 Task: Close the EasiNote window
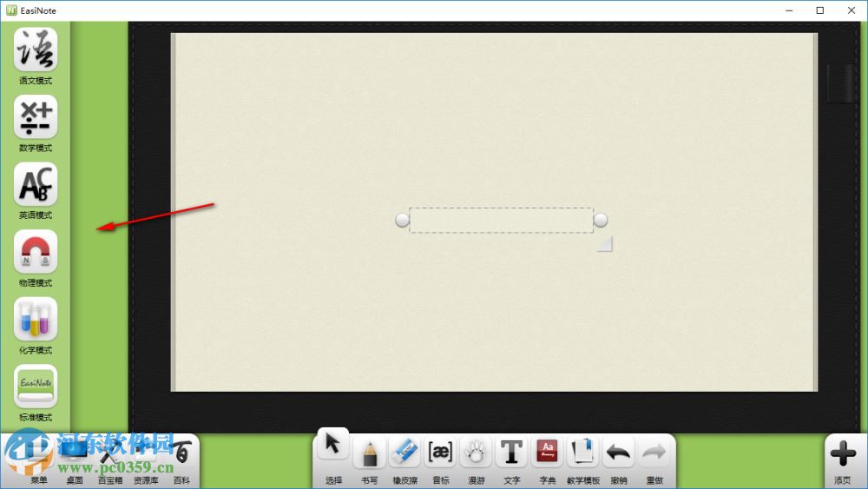click(x=852, y=10)
